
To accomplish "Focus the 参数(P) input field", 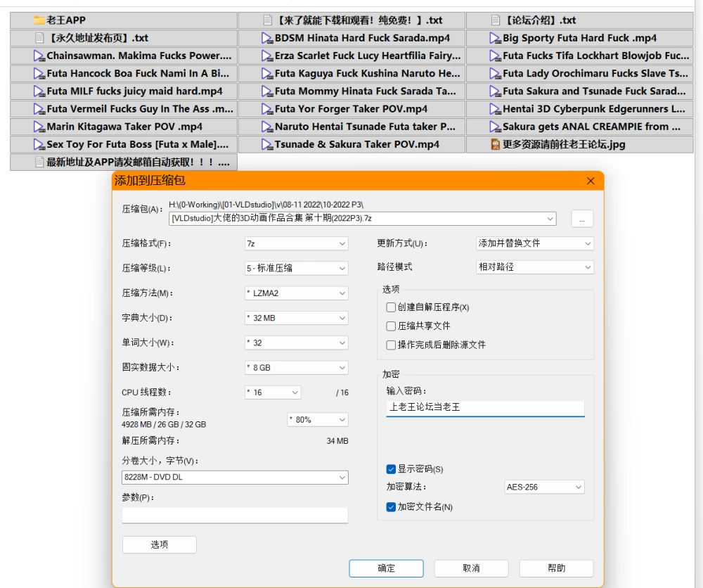I will point(235,516).
